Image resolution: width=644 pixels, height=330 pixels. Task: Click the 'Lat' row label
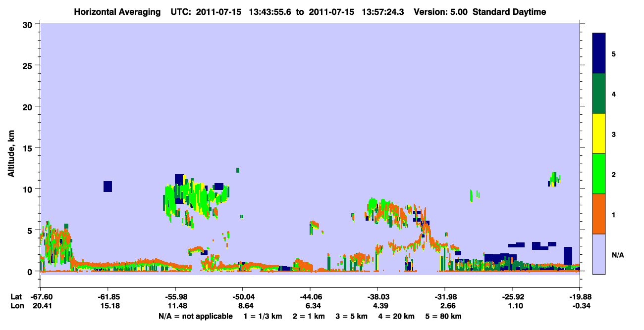pyautogui.click(x=16, y=297)
